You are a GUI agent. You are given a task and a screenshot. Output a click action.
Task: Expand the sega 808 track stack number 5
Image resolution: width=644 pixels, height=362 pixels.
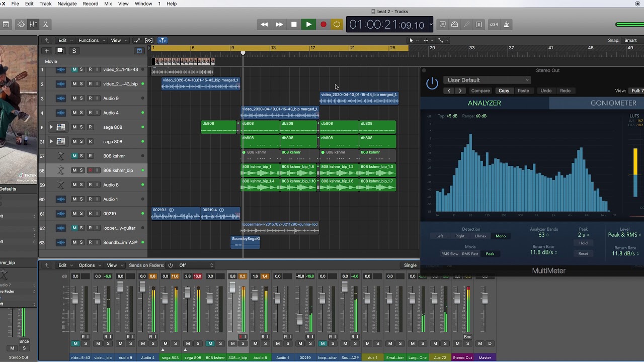point(51,127)
